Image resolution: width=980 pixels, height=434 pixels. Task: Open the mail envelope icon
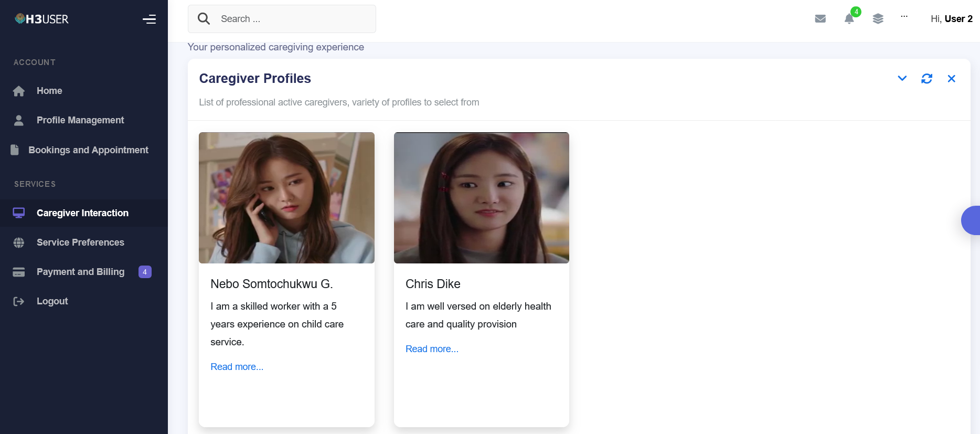pyautogui.click(x=820, y=19)
